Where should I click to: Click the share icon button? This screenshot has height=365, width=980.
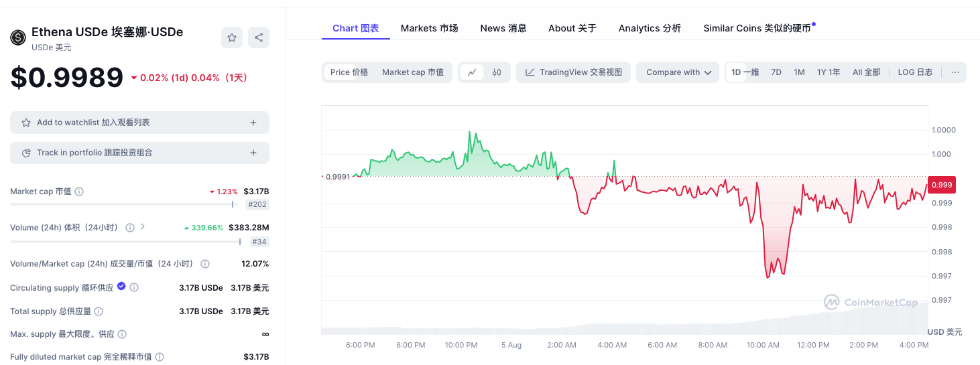click(x=259, y=38)
